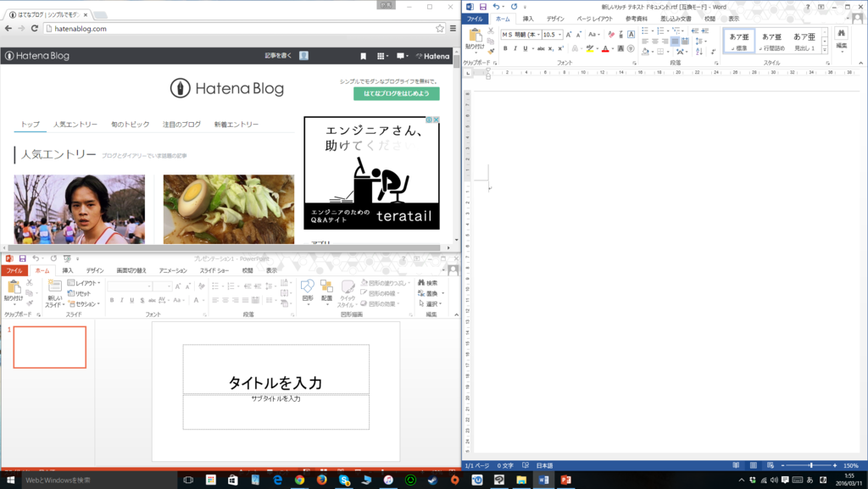
Task: Click the Undo icon in Word title bar
Action: 496,7
